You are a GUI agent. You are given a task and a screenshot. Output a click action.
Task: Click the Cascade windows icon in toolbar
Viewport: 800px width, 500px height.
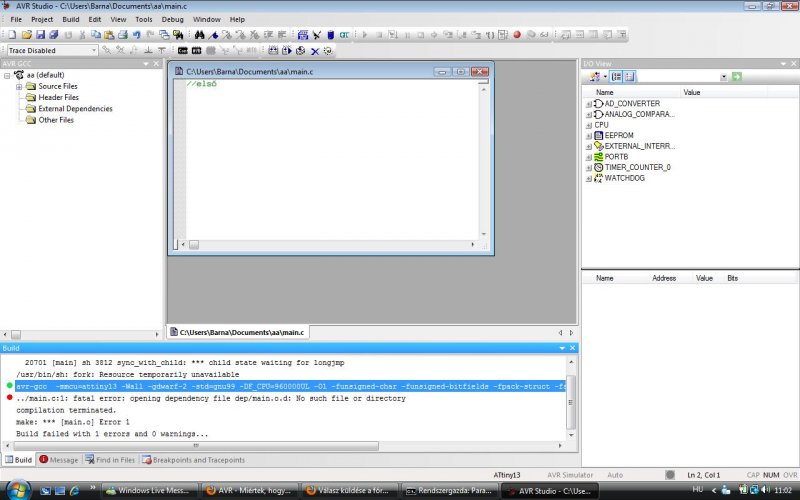click(164, 35)
